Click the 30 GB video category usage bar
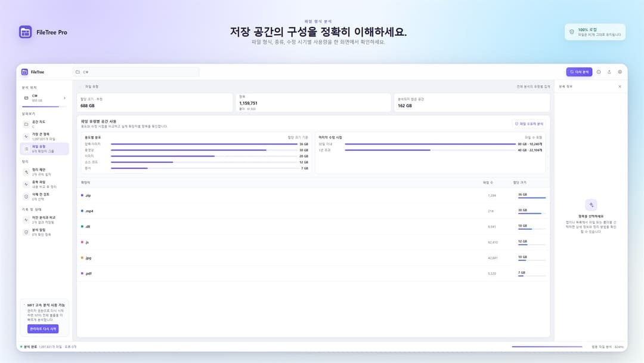Viewport: 644px width, 363px height. pos(204,150)
